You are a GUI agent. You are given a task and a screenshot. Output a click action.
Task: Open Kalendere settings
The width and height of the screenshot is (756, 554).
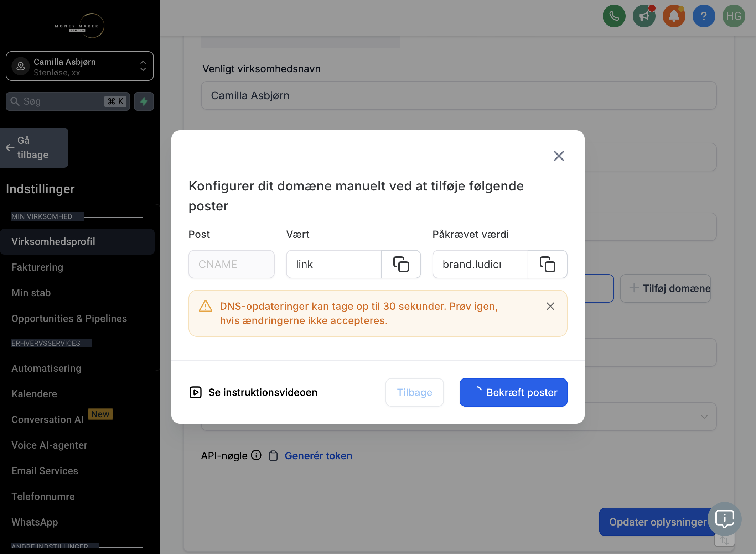[x=34, y=394]
